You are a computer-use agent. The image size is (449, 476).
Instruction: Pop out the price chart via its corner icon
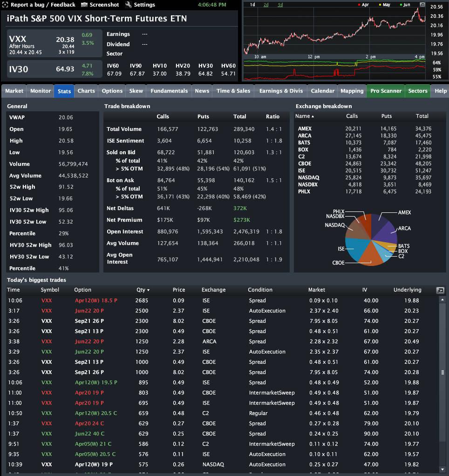tap(422, 5)
